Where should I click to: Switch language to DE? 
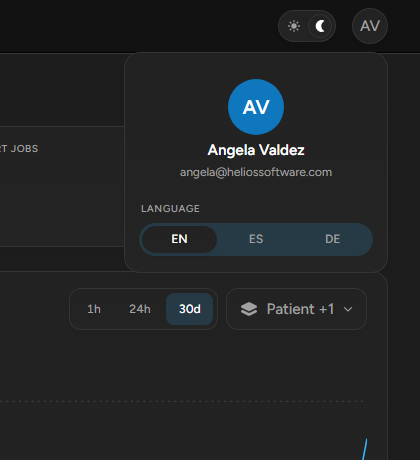coord(332,239)
